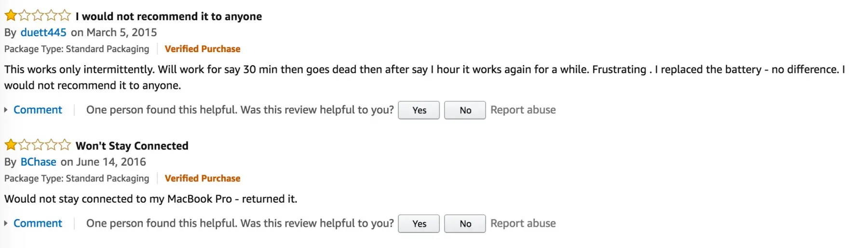This screenshot has width=868, height=248.
Task: Vote No on the Won't Stay Connected review
Action: tap(465, 223)
